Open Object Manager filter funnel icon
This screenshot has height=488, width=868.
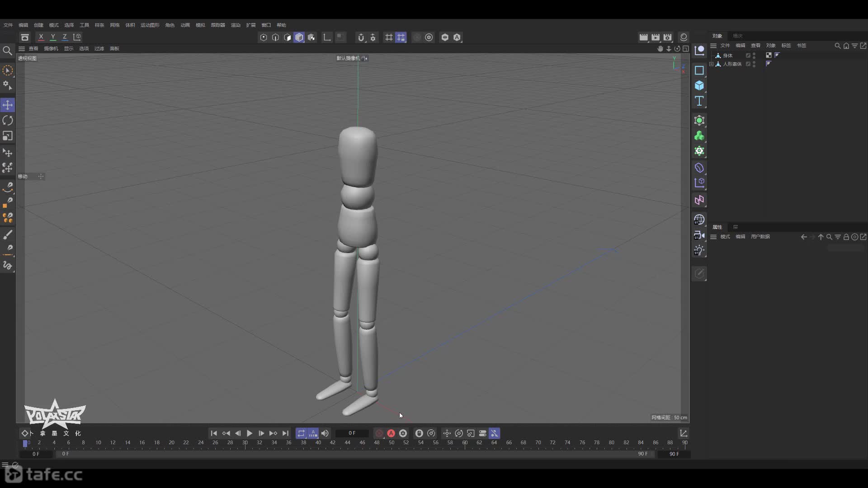pyautogui.click(x=854, y=46)
